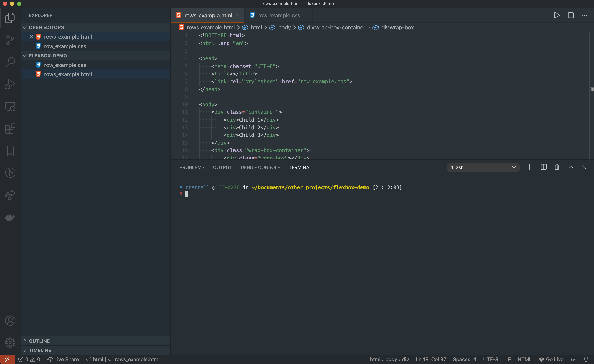Click the Run code play button

[x=557, y=15]
